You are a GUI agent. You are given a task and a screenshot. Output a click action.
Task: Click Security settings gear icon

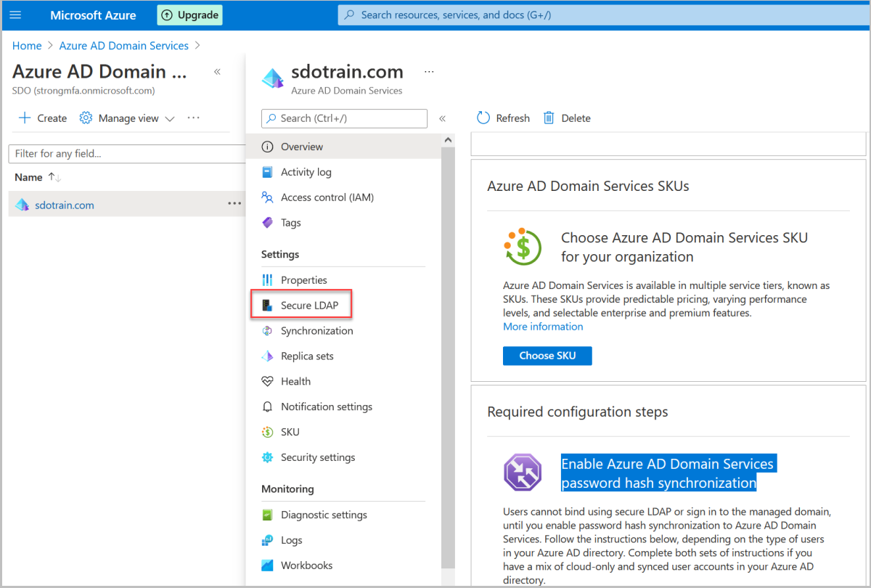(267, 457)
